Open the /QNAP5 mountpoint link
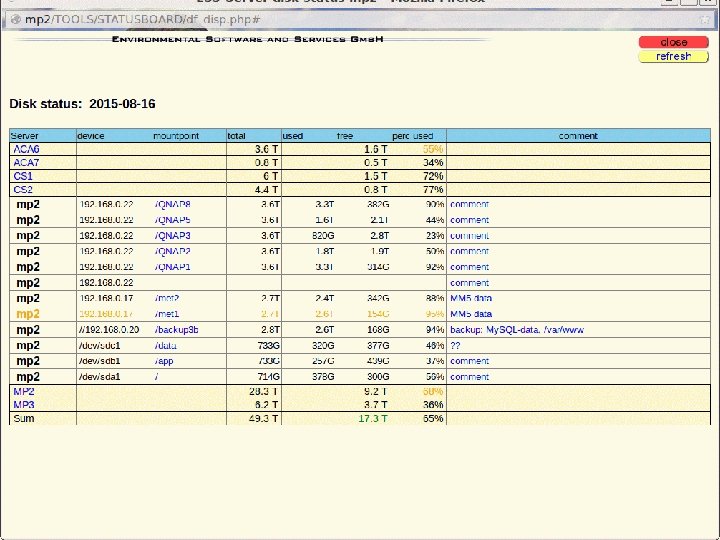This screenshot has height=540, width=720. click(173, 220)
